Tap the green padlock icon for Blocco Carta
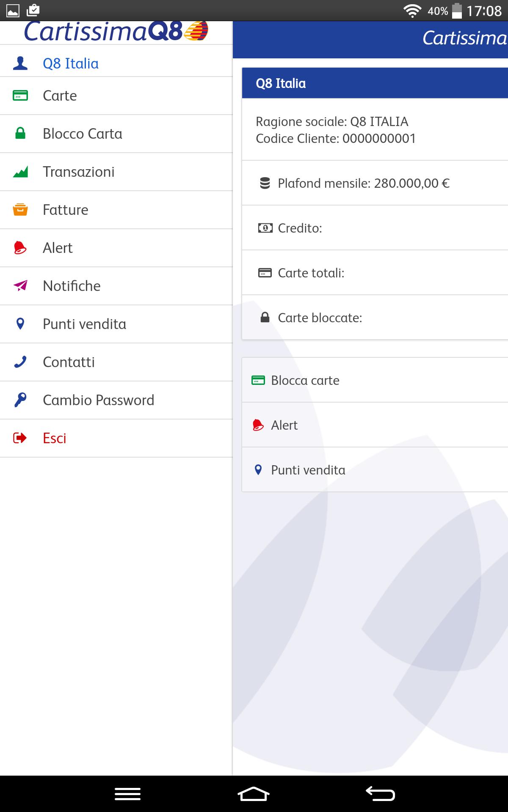Image resolution: width=508 pixels, height=812 pixels. pyautogui.click(x=20, y=134)
